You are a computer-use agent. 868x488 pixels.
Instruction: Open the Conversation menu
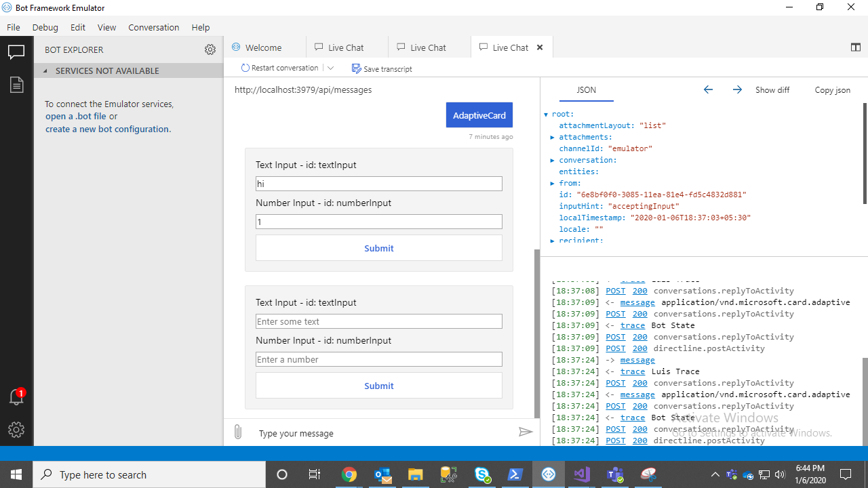pos(154,28)
